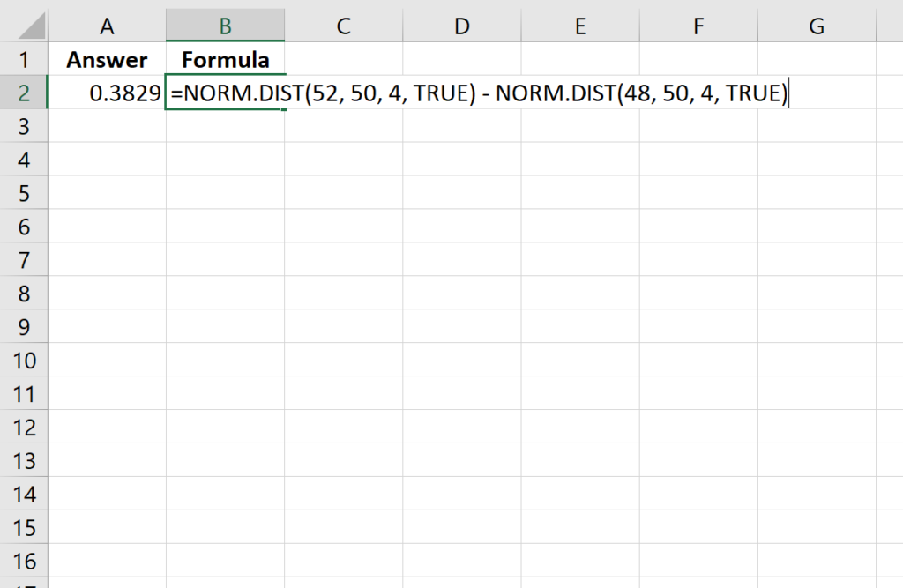
Task: Click empty cell F8
Action: click(698, 294)
